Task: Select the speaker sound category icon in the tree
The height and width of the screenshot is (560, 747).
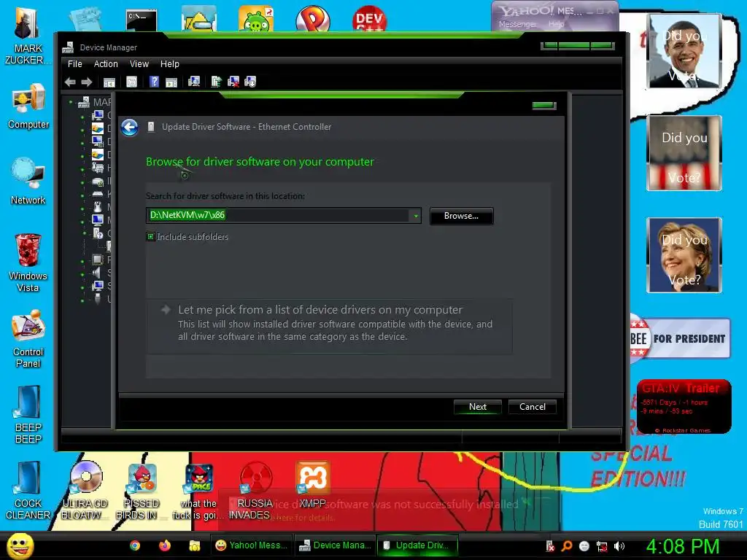Action: pos(97,273)
